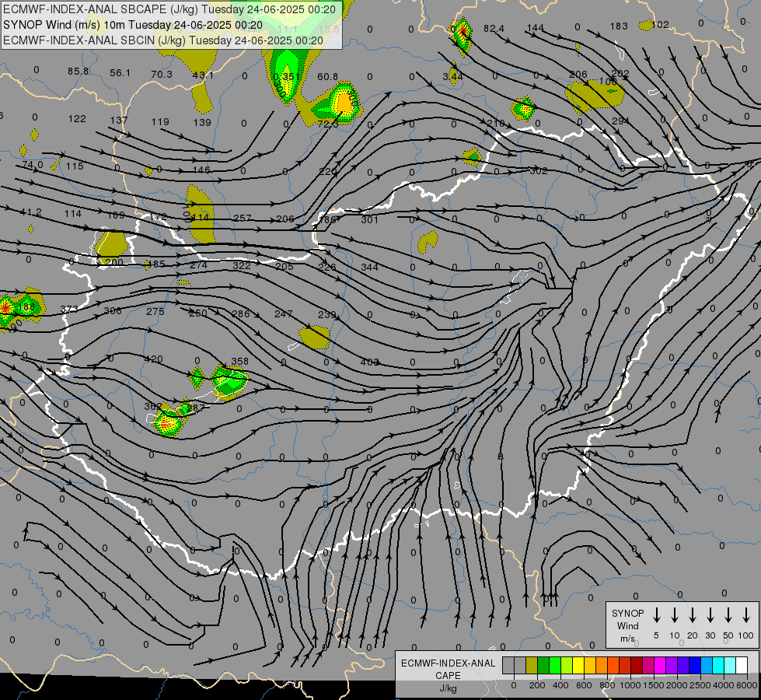Click the 41.2 CAPE value on map
Screen dimensions: 761x700
(30, 212)
